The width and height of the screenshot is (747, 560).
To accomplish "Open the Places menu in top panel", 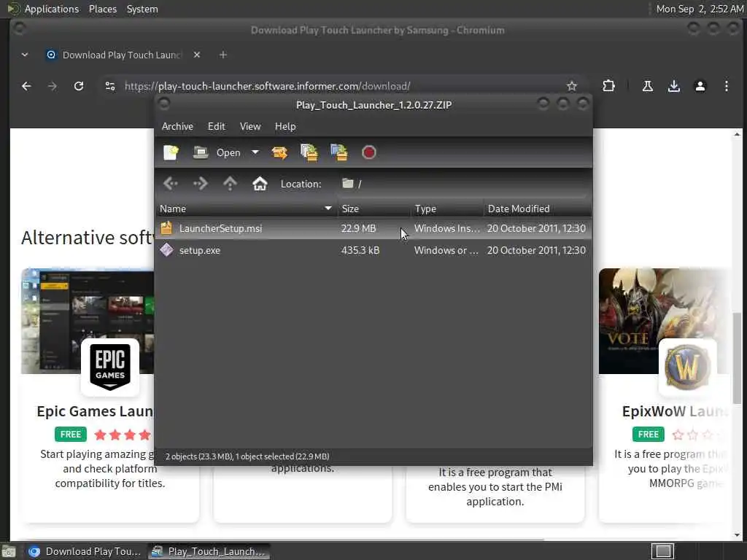I will click(x=103, y=9).
